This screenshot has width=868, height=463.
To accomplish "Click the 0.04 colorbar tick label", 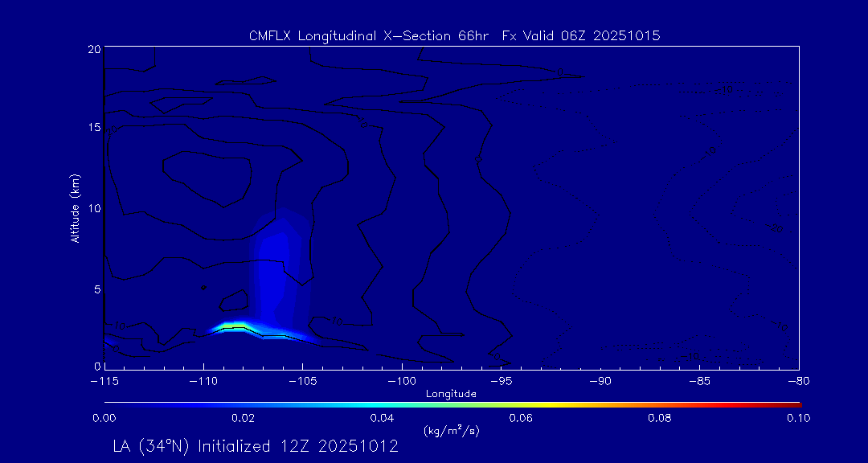I will coord(382,418).
